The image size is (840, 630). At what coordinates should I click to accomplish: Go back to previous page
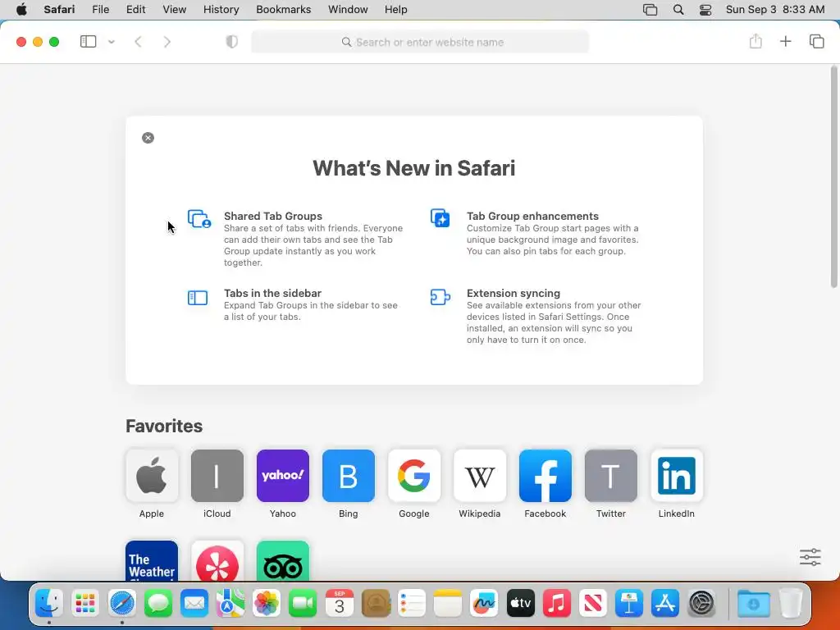(138, 42)
